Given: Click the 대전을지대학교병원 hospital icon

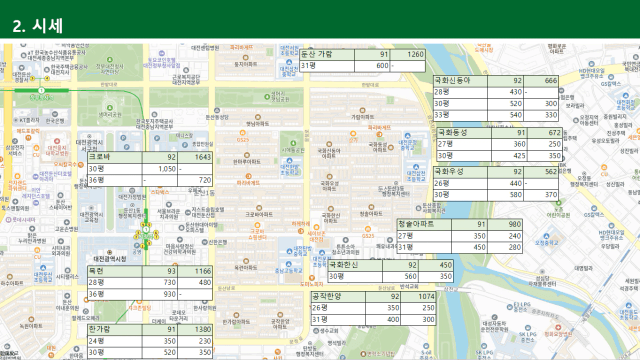Looking at the screenshot, I should (57, 141).
